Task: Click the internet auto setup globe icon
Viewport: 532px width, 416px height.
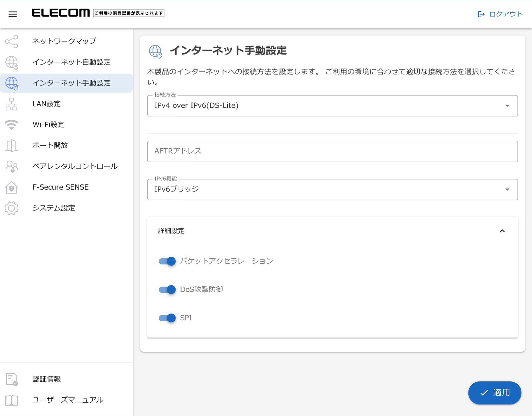Action: (12, 62)
